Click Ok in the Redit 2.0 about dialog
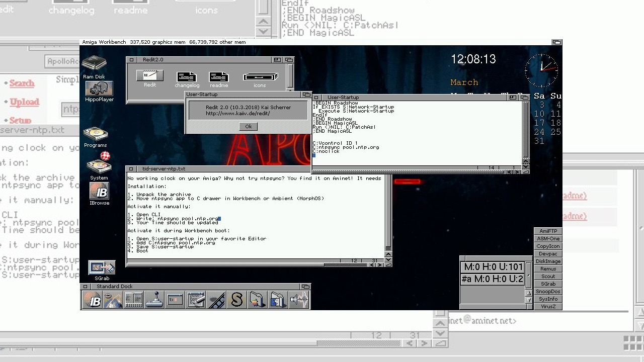 (x=248, y=127)
